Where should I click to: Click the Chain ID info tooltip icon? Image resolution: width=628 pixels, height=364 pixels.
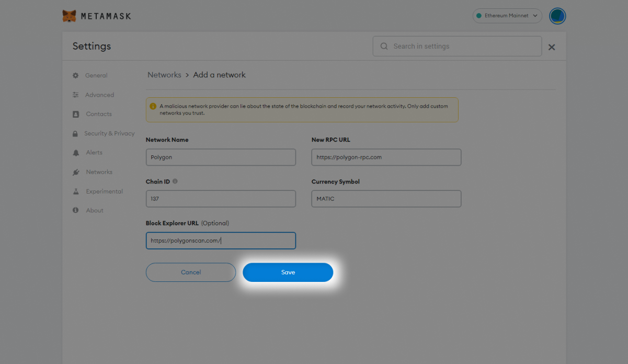(175, 181)
